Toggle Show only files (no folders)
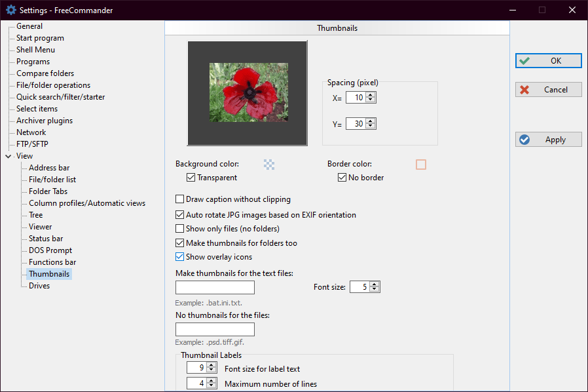Screen dimensions: 588x392 pyautogui.click(x=180, y=229)
